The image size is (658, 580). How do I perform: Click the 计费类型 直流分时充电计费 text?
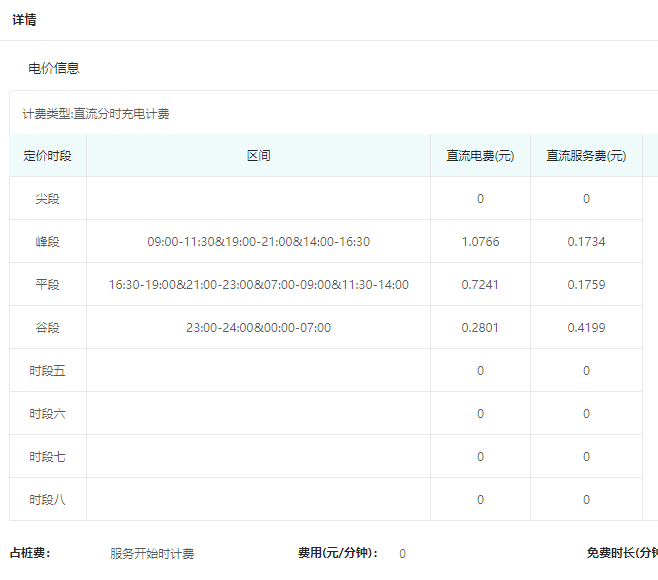[x=96, y=114]
